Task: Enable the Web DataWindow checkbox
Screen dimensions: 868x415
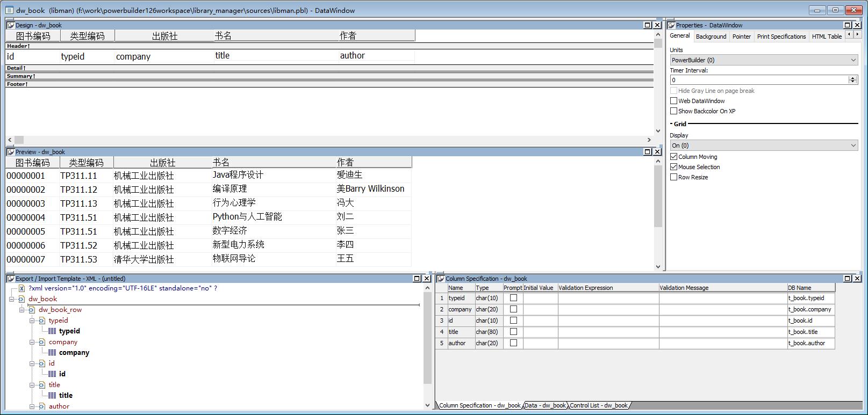Action: tap(673, 101)
